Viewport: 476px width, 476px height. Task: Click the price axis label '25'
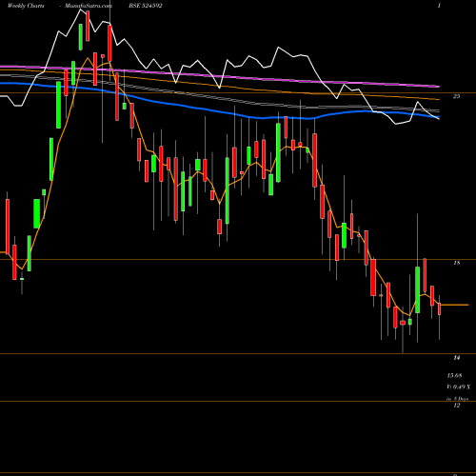(456, 96)
